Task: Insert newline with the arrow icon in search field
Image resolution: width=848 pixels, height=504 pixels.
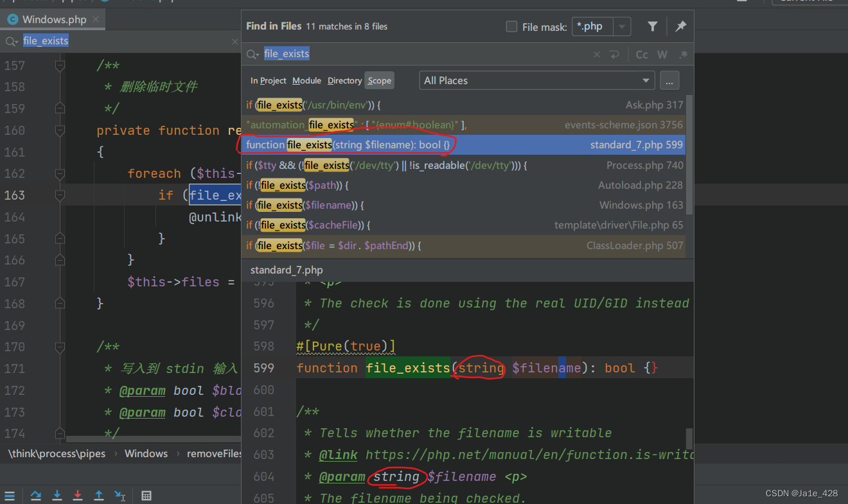Action: pyautogui.click(x=615, y=54)
